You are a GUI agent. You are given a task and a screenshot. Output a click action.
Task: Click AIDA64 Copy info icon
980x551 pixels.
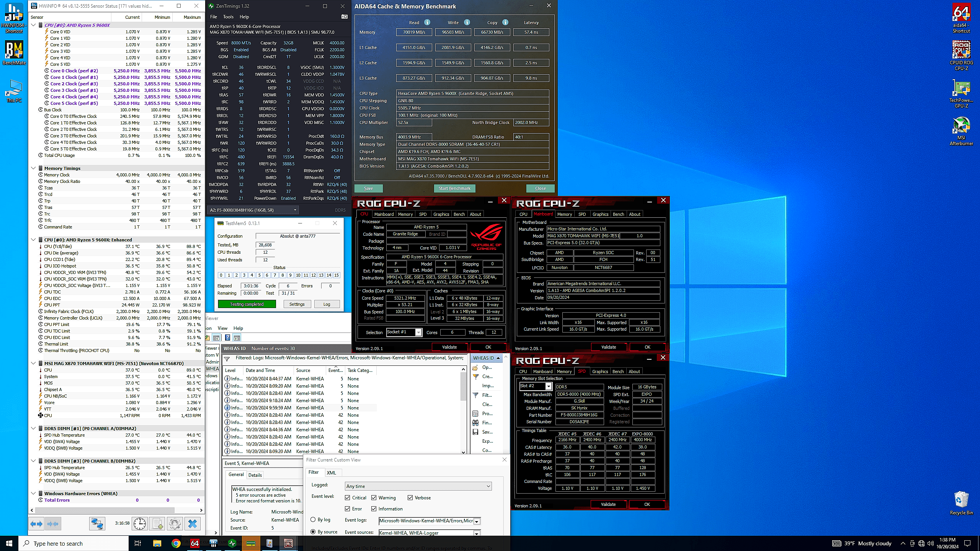coord(505,22)
